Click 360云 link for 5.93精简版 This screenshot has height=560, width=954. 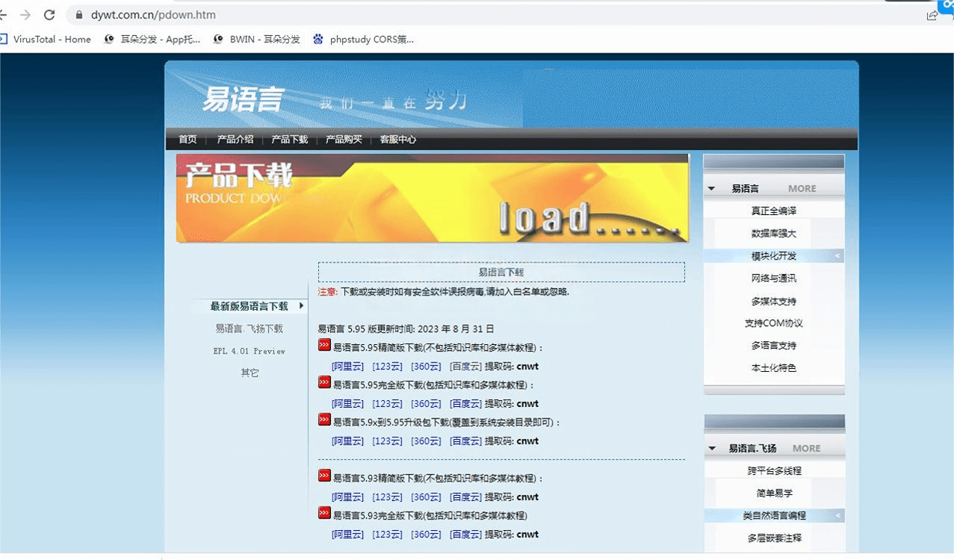[x=426, y=497]
